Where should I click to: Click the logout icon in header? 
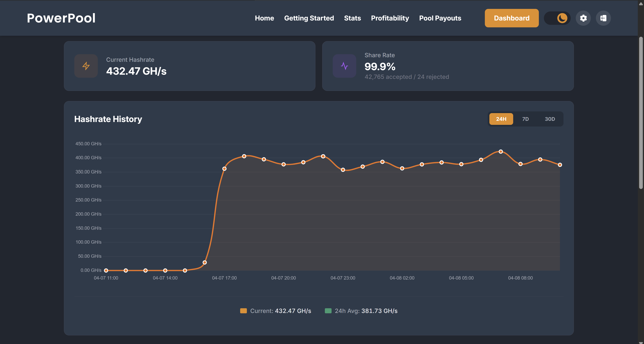[x=603, y=18]
